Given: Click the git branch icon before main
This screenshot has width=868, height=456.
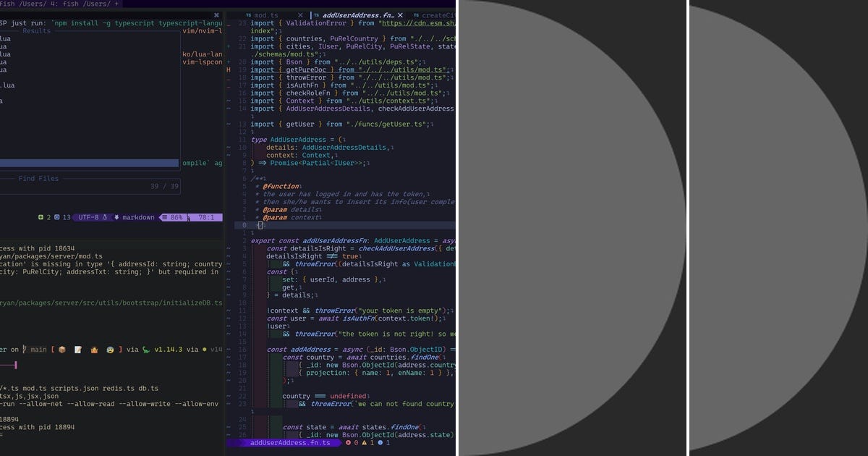Looking at the screenshot, I should tap(24, 350).
